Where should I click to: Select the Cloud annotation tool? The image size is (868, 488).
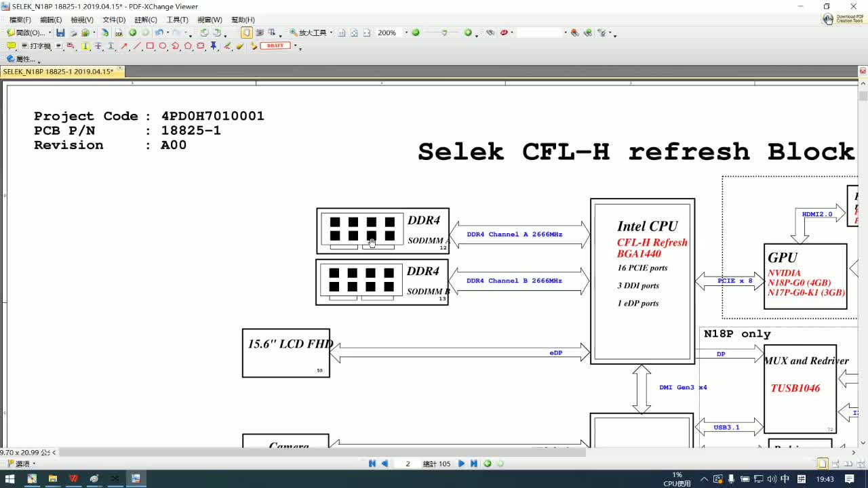(x=201, y=46)
